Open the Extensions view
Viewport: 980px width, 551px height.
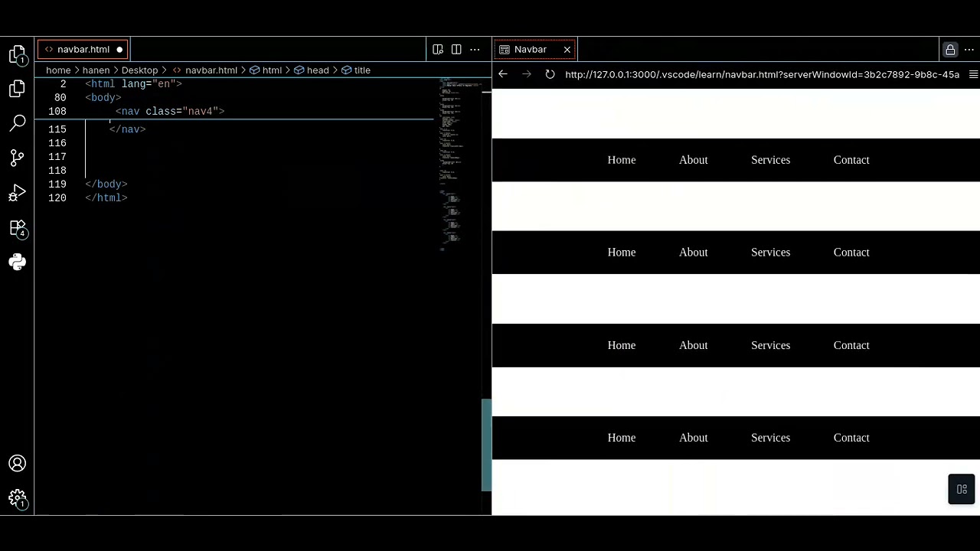pos(17,228)
